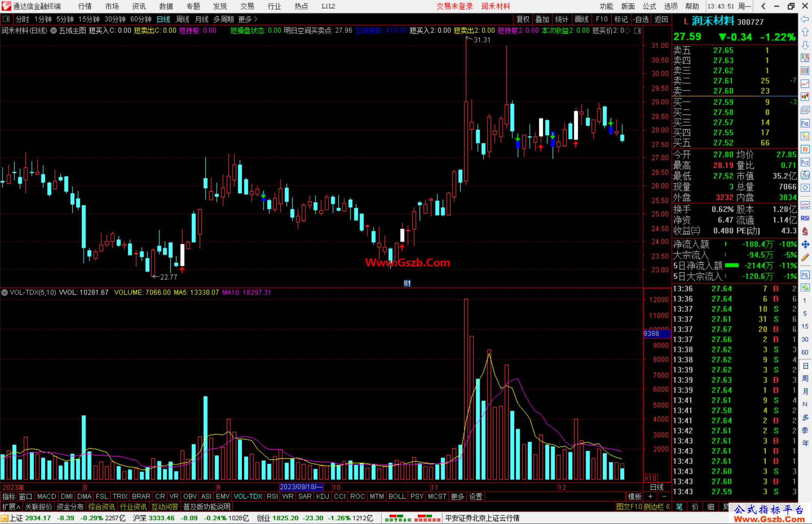Click the red dollar sign sidebar icon
Screen dimensions: 812x524
point(805,231)
